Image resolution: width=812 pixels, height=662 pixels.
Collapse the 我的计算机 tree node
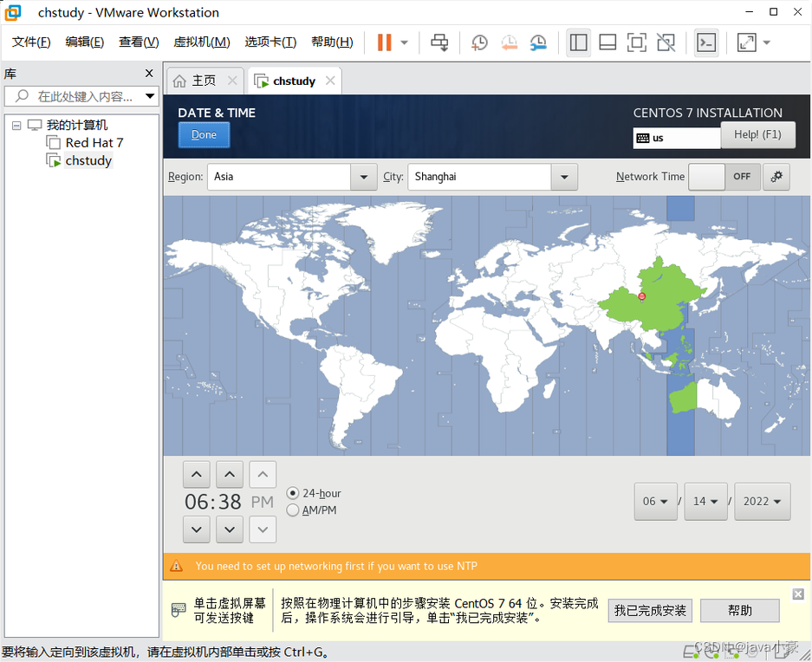tap(16, 126)
